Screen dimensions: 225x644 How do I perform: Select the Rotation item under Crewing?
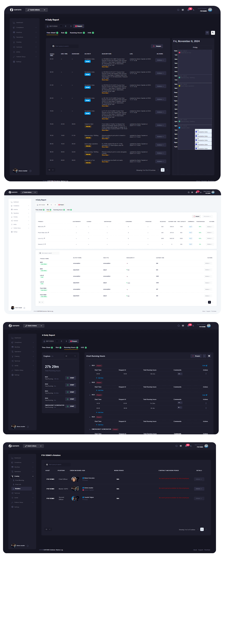pos(18,489)
